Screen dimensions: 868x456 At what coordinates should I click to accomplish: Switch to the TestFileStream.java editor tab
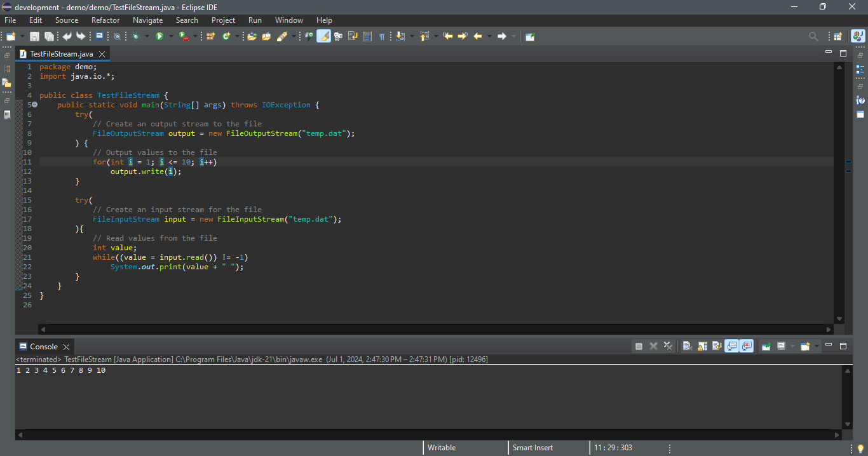pyautogui.click(x=61, y=54)
